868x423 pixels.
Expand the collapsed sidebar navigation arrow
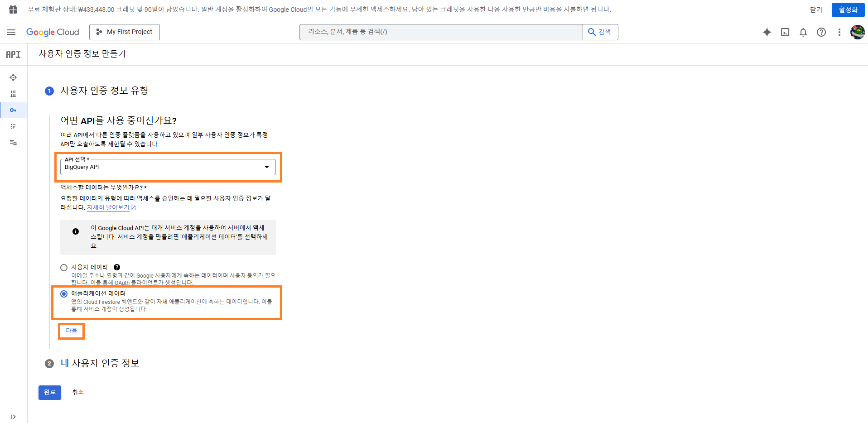tap(13, 417)
